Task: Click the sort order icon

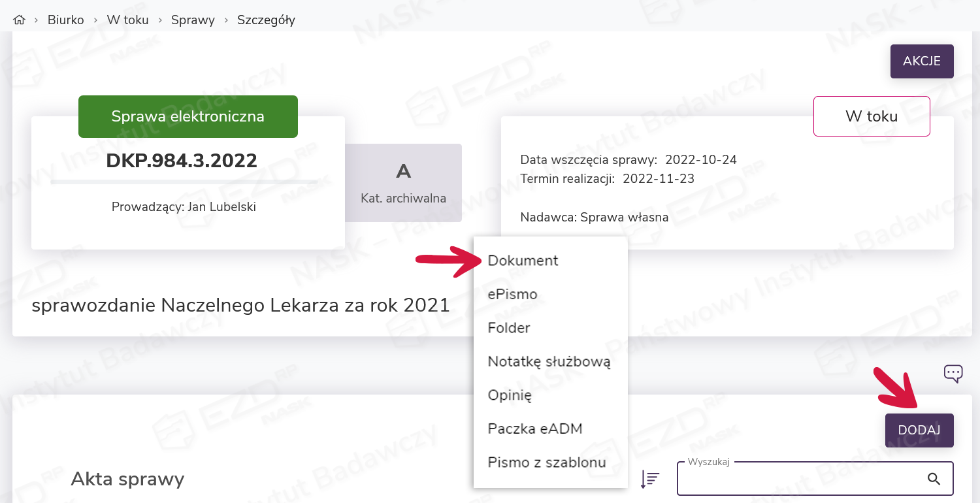Action: coord(650,479)
